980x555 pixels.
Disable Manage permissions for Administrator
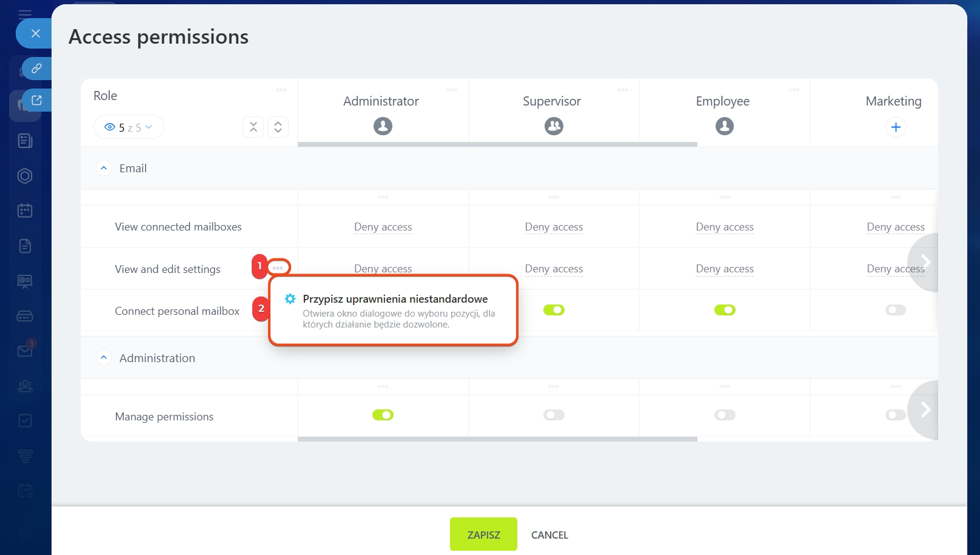(383, 415)
